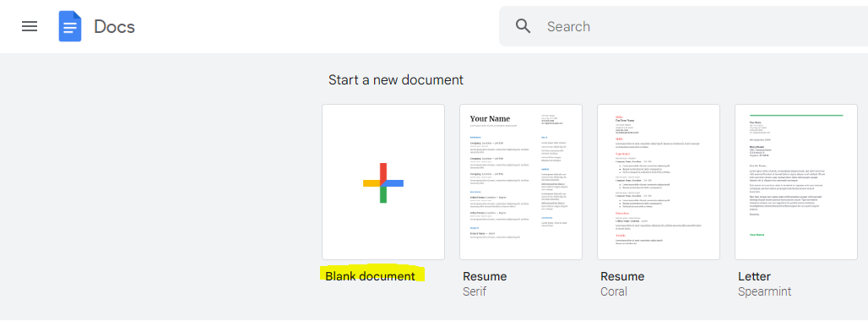Click the "Resume" label above Coral

pyautogui.click(x=622, y=276)
